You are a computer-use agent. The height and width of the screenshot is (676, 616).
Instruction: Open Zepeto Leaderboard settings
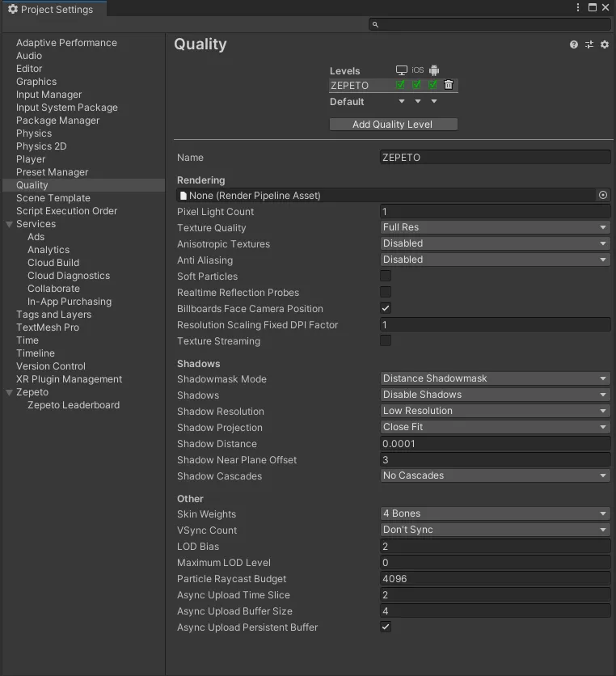coord(71,404)
